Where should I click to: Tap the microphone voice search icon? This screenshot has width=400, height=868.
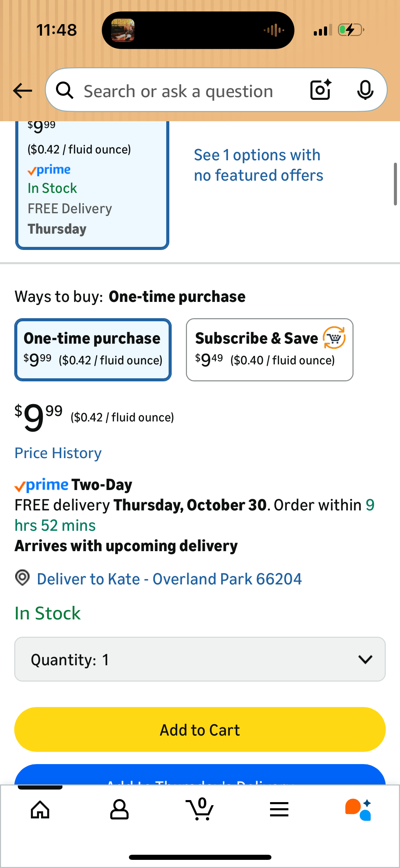point(365,90)
